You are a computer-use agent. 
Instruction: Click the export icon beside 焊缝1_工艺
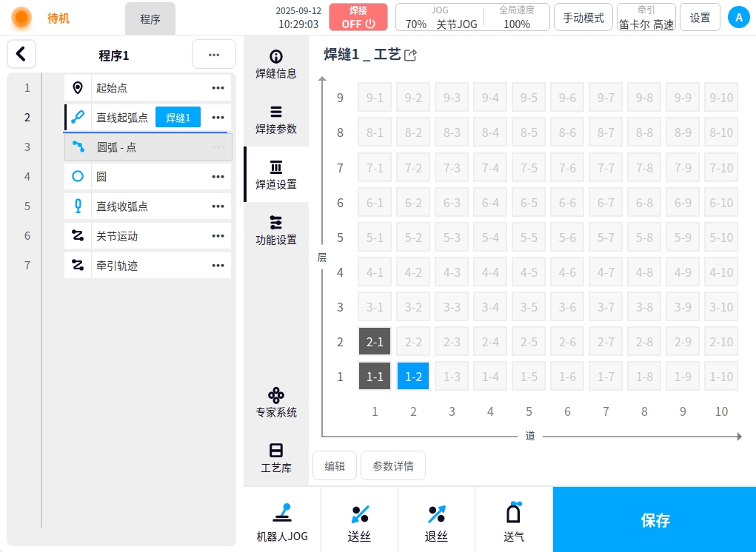[411, 55]
